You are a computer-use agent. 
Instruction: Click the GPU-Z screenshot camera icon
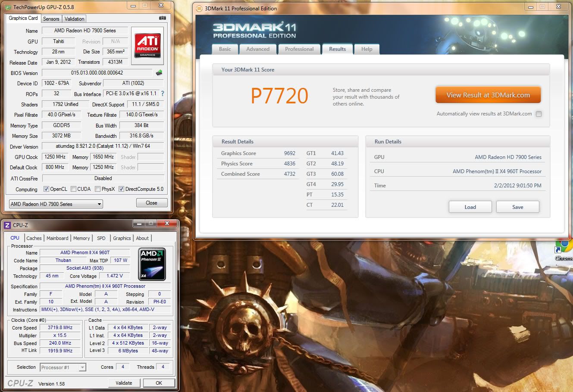(162, 18)
